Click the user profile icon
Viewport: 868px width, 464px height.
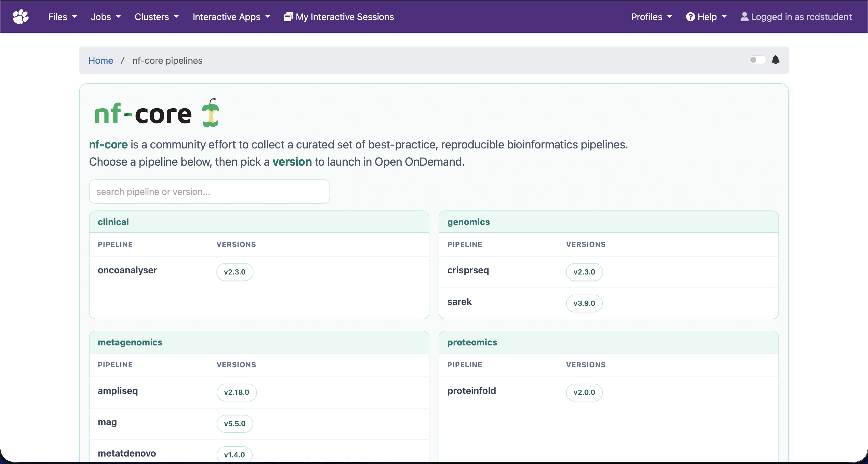744,17
